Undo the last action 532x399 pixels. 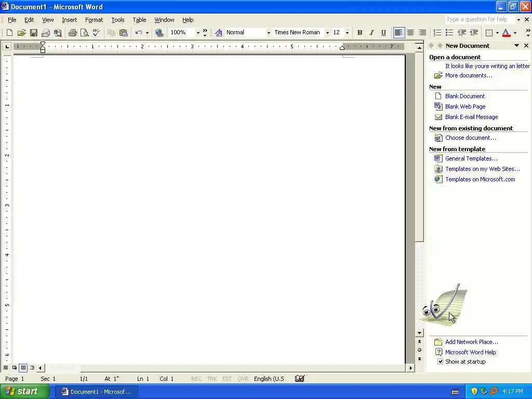click(138, 33)
